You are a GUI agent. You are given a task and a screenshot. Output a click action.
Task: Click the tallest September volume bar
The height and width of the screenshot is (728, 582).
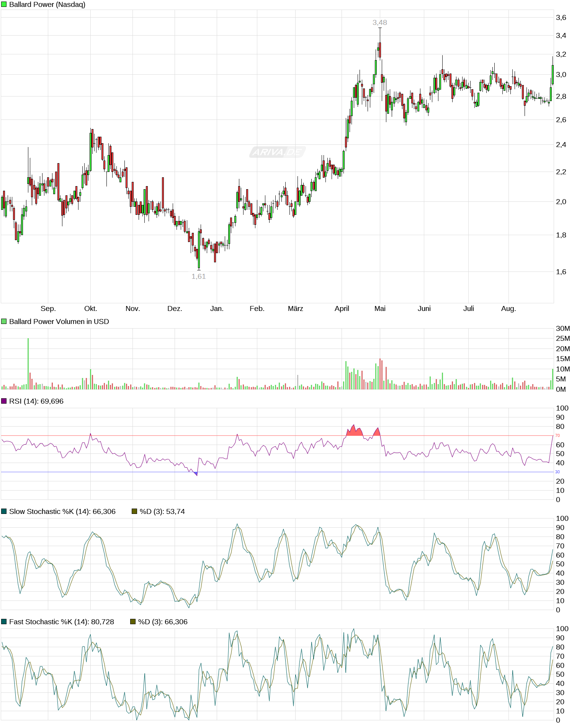[x=28, y=364]
